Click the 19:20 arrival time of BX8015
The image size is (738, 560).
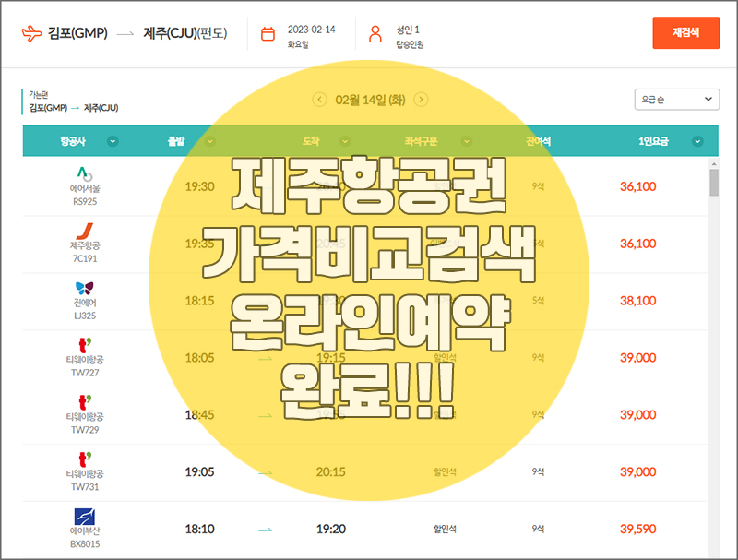click(330, 529)
